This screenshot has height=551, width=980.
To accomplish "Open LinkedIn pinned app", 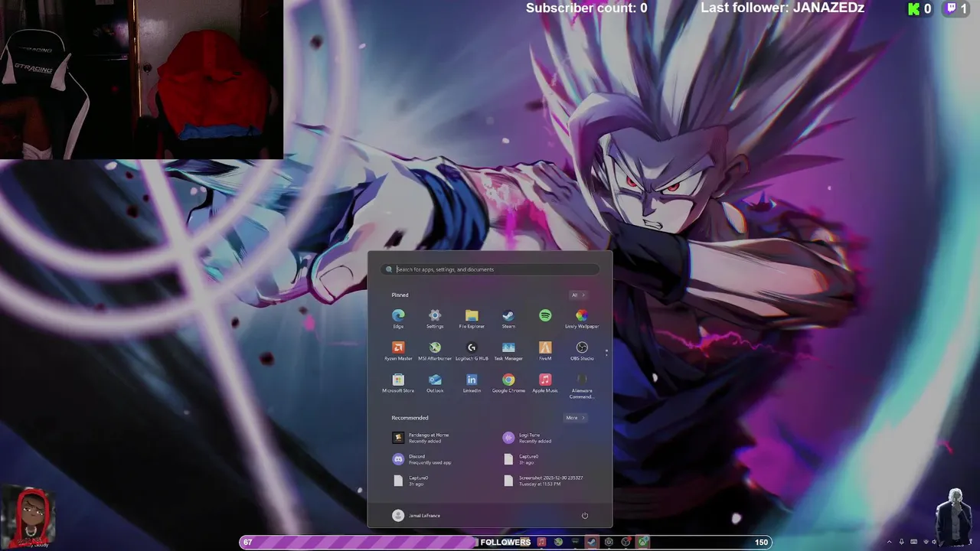I will click(472, 383).
